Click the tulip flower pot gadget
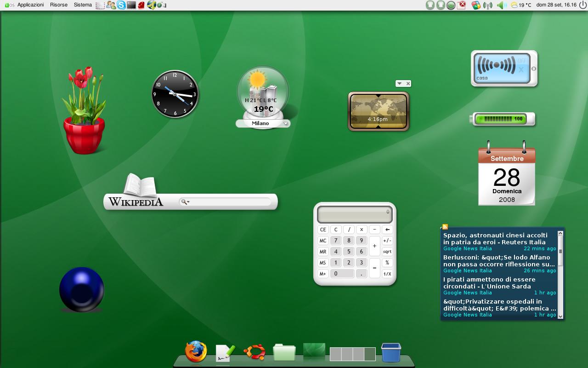 pos(85,110)
